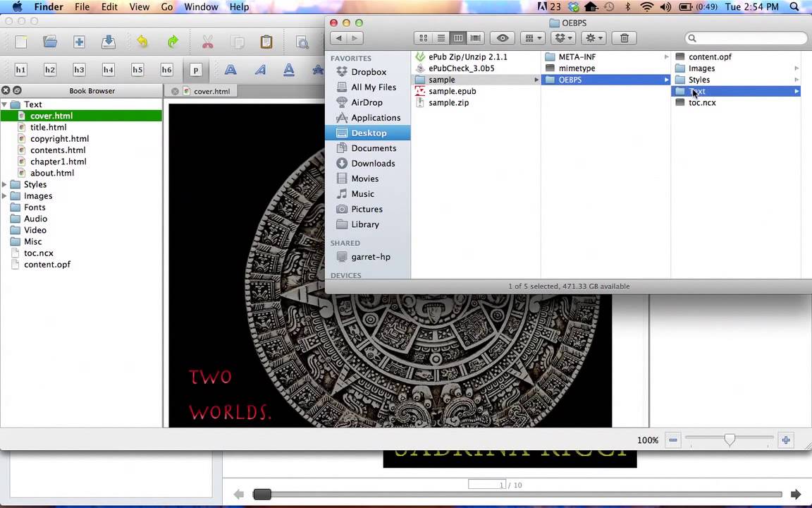812x508 pixels.
Task: Open the Window menu
Action: tap(201, 7)
